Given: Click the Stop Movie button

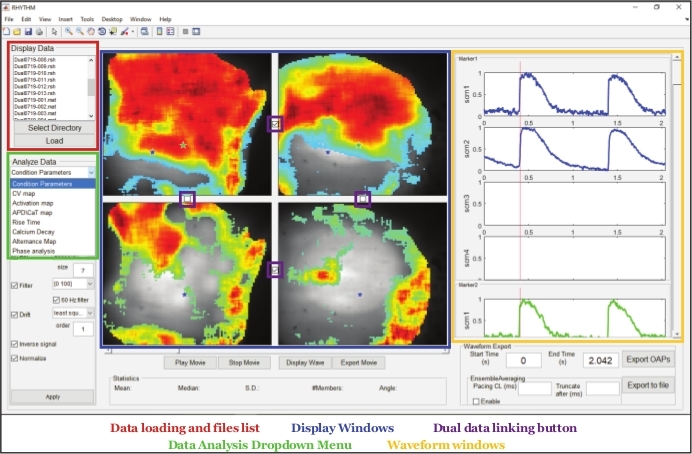Looking at the screenshot, I should coord(244,363).
